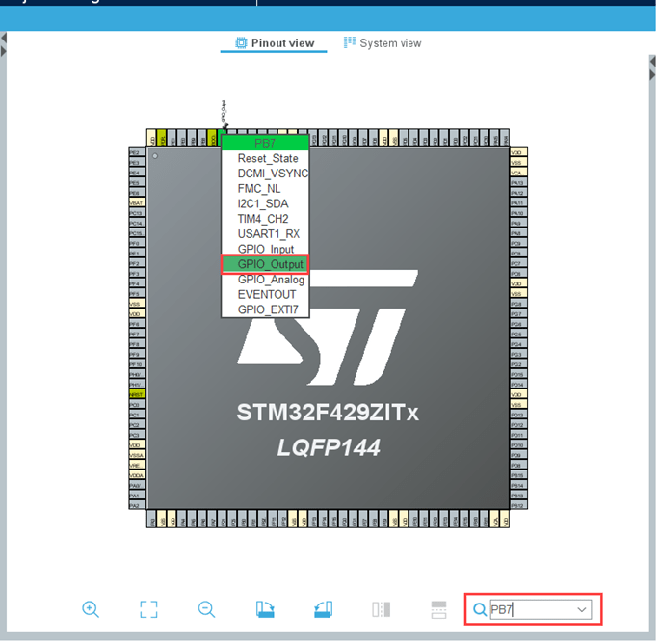Rotate the chip view counter-clockwise
The image size is (660, 644).
click(x=323, y=609)
